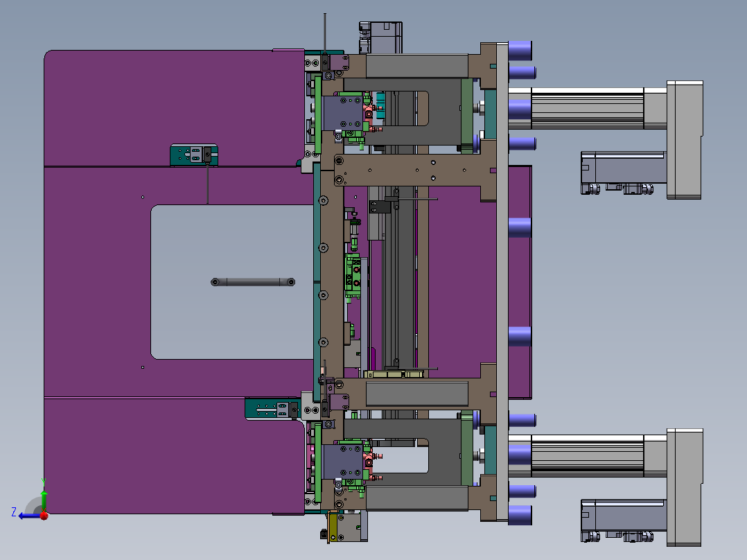Select the tall light-gray vertical mounting plate
This screenshot has height=560, width=747.
tap(502, 281)
